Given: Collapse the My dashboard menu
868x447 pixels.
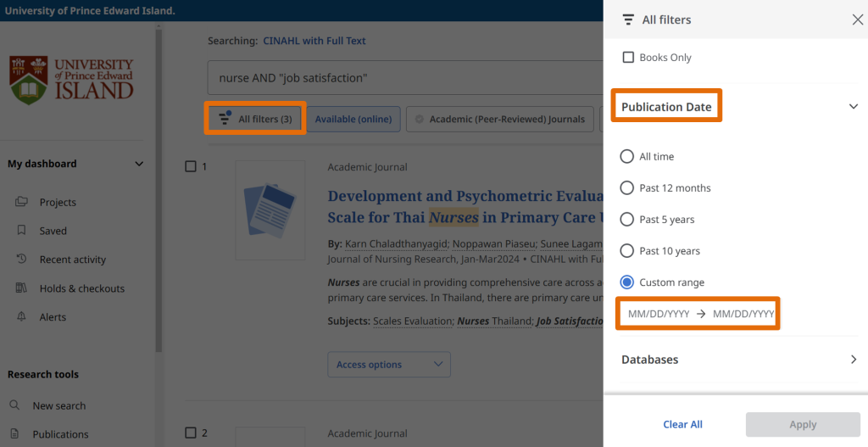Looking at the screenshot, I should tap(139, 164).
